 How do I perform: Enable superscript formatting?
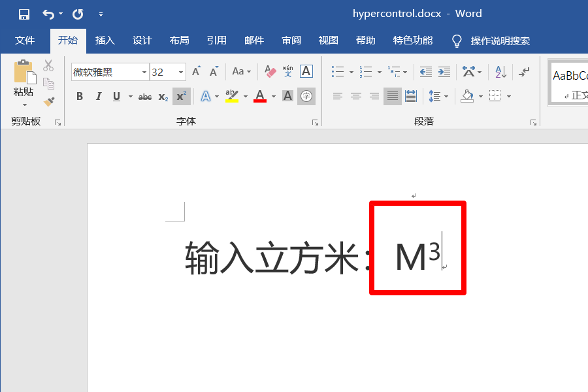(180, 96)
